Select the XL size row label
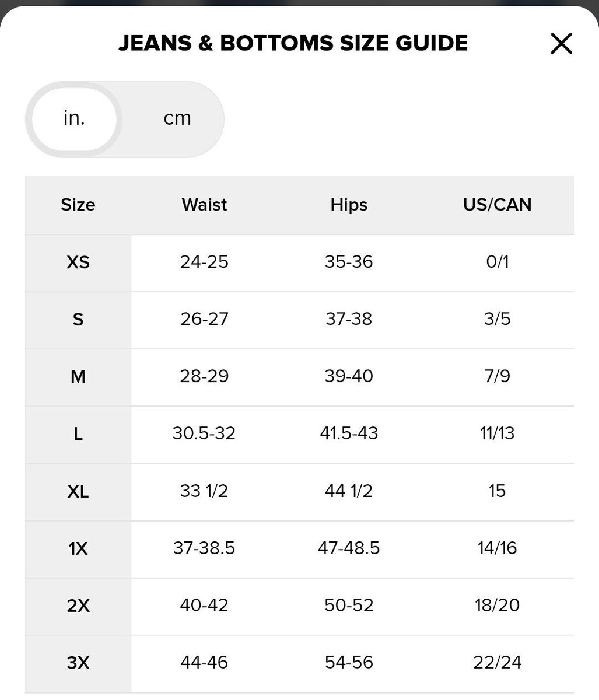This screenshot has width=599, height=700. pyautogui.click(x=78, y=491)
